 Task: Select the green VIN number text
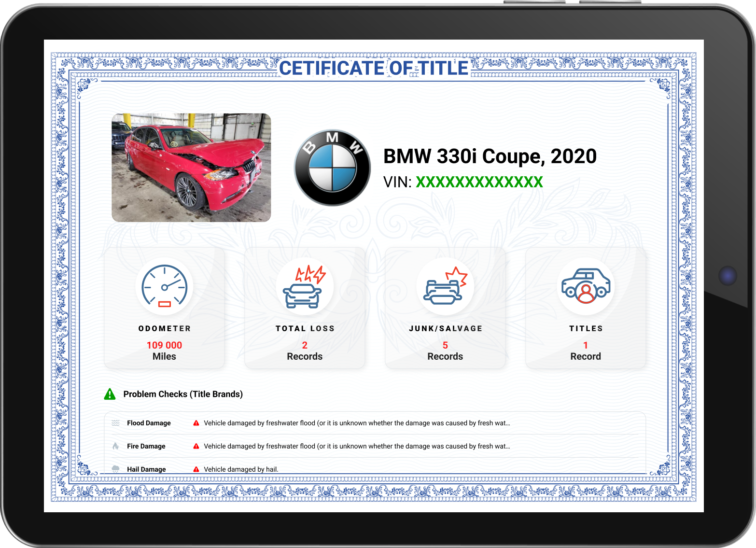coord(479,182)
